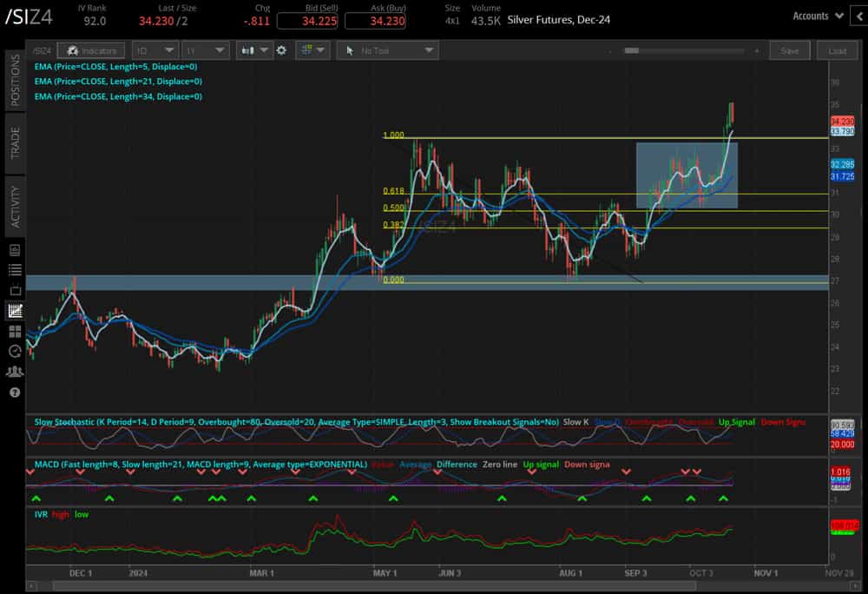The width and height of the screenshot is (868, 594).
Task: Open the watchlist icon in the left sidebar
Action: click(x=13, y=269)
